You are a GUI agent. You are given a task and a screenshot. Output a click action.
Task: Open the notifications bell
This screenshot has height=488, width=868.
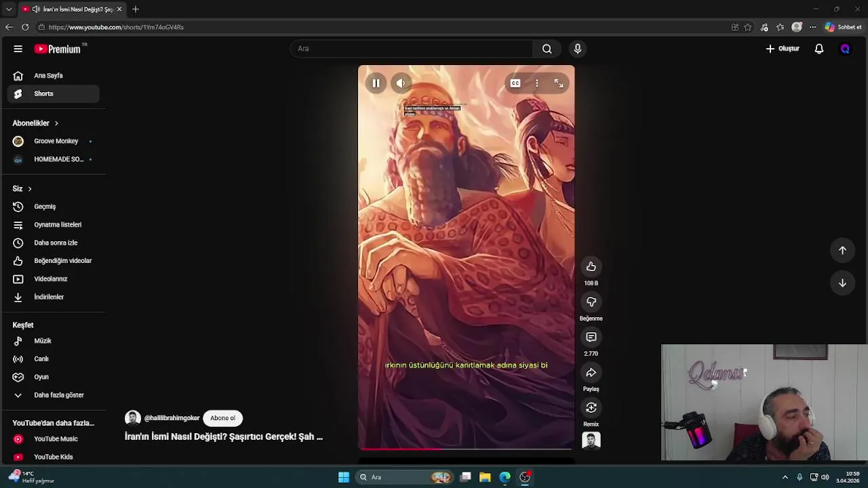pyautogui.click(x=819, y=49)
